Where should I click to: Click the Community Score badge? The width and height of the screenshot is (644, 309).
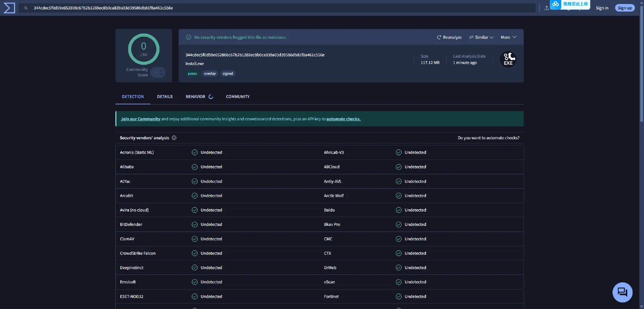158,72
